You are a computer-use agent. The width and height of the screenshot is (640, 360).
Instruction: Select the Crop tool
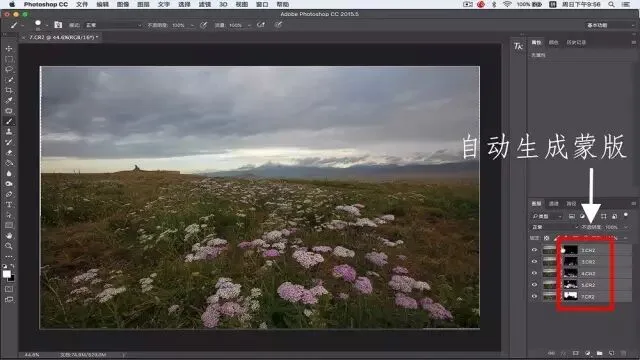(x=9, y=90)
